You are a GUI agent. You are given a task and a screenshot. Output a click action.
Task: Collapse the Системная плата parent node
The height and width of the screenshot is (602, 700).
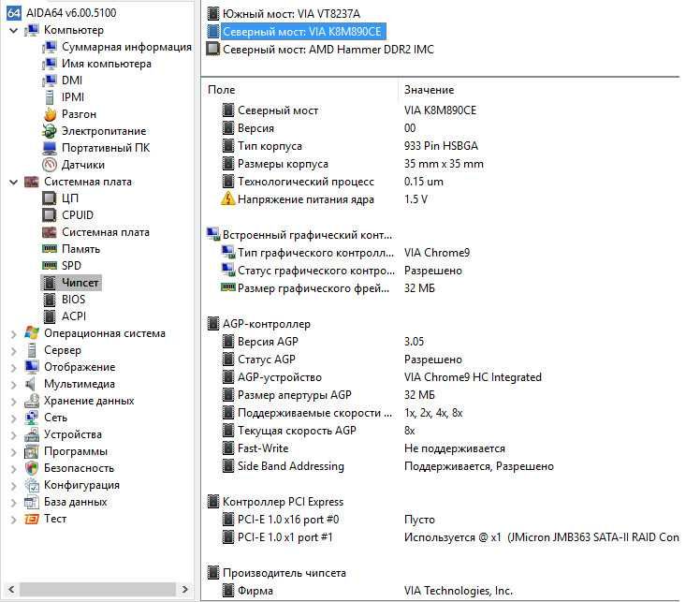tap(14, 183)
